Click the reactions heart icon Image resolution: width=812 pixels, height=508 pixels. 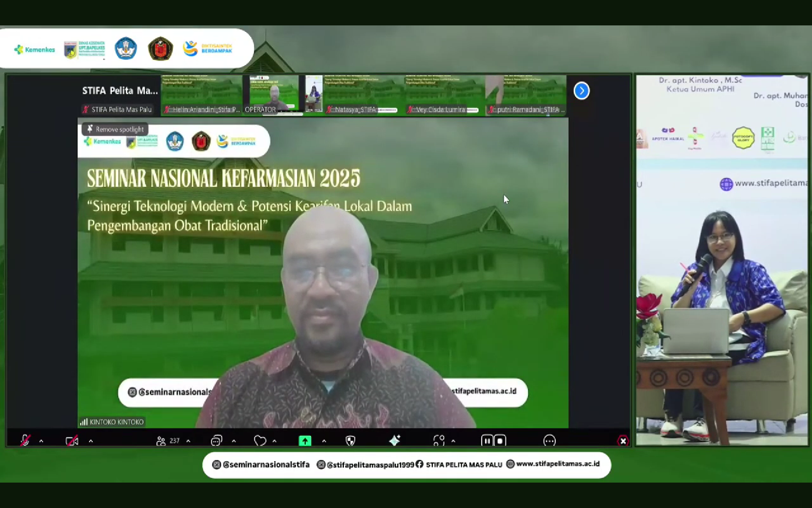pos(260,441)
